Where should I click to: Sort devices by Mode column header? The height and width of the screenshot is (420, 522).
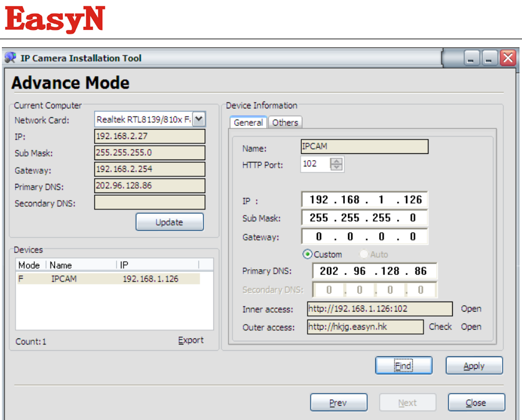tap(31, 265)
